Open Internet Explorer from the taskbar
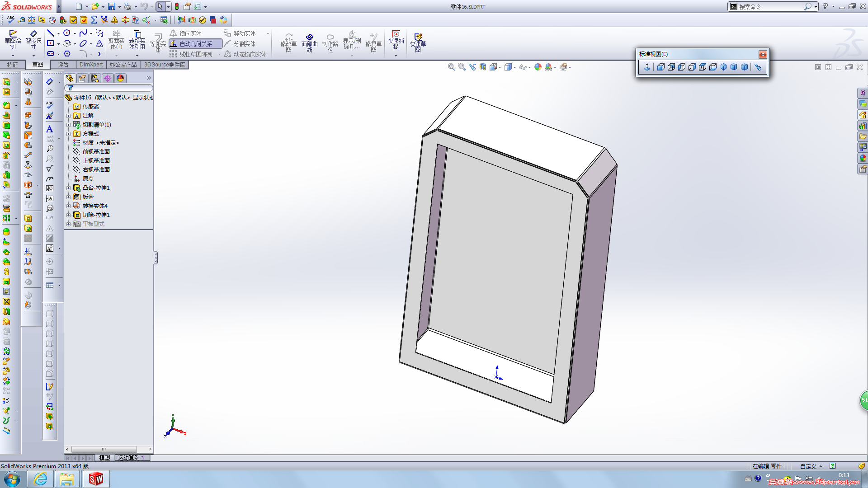This screenshot has width=868, height=488. pyautogui.click(x=40, y=479)
